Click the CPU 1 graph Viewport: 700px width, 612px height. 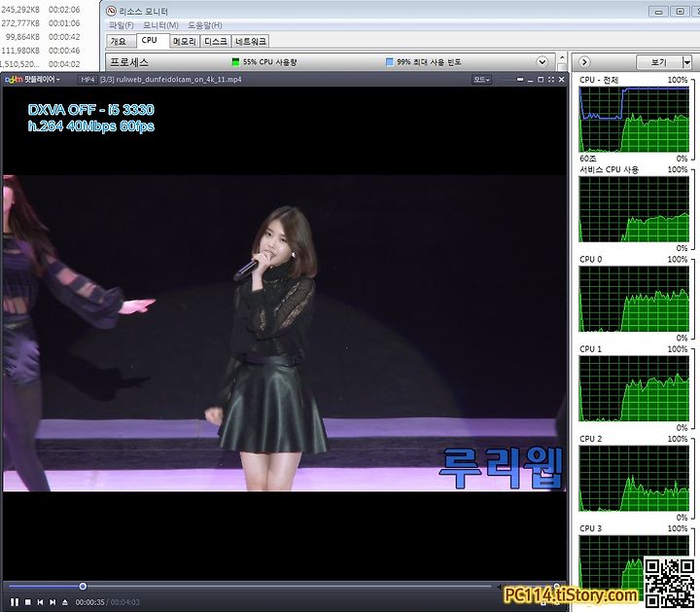tap(634, 388)
